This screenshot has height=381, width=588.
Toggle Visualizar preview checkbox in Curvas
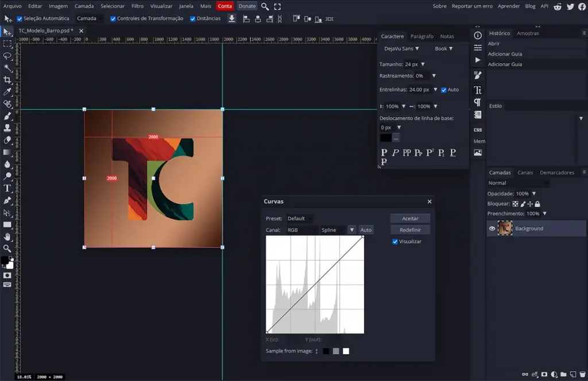point(395,242)
